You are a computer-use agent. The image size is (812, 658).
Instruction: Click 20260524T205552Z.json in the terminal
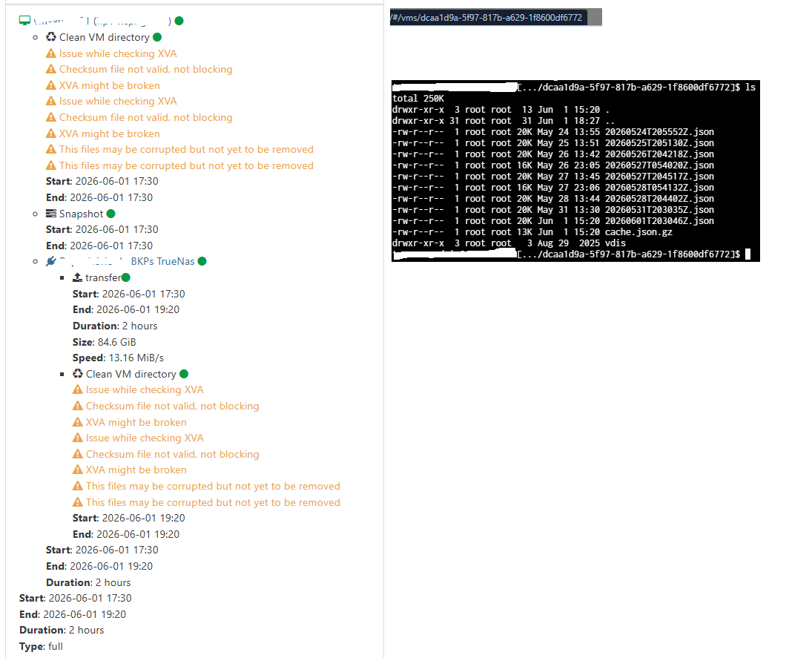tap(659, 131)
